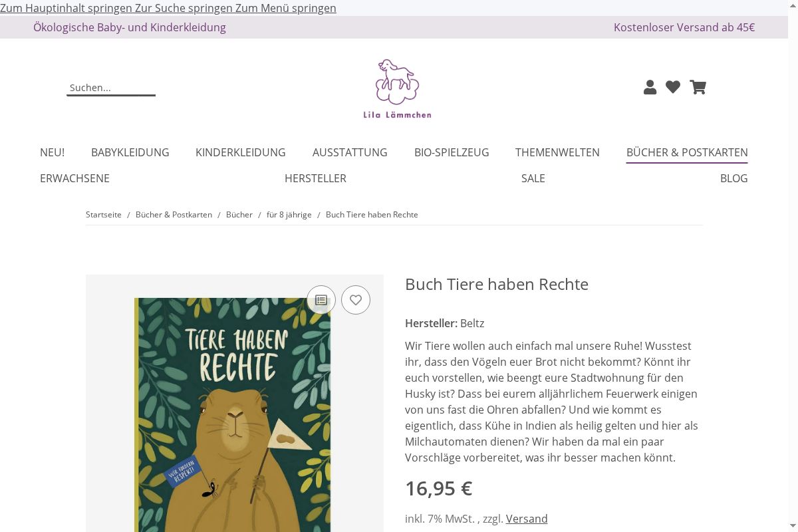
Task: Click the Lila Lämmchen logo
Action: coord(397,89)
